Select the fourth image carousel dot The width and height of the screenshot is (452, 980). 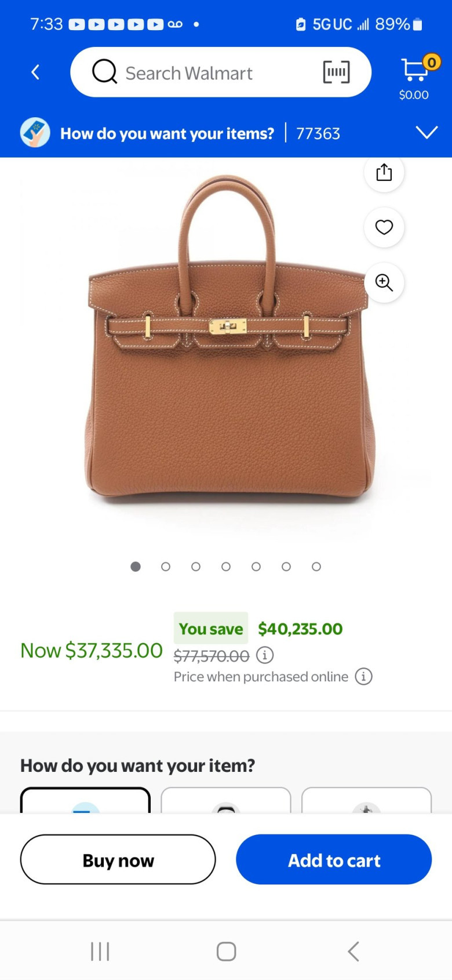pos(226,567)
